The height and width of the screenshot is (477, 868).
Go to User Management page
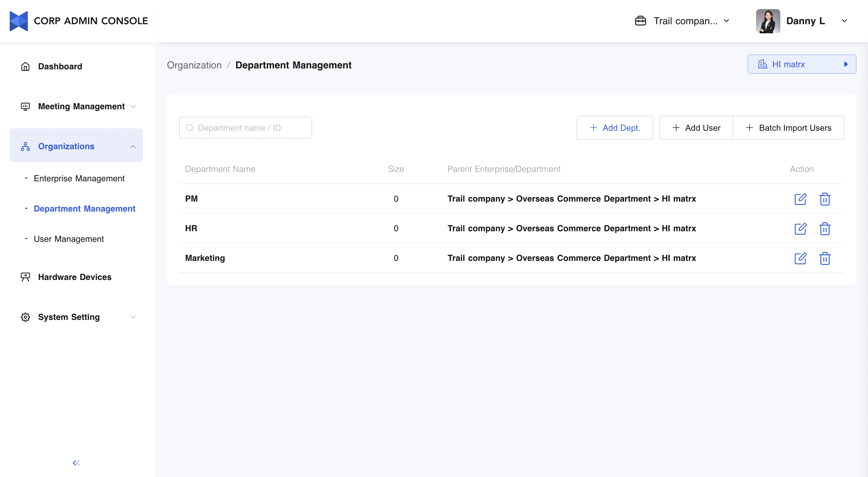(69, 239)
